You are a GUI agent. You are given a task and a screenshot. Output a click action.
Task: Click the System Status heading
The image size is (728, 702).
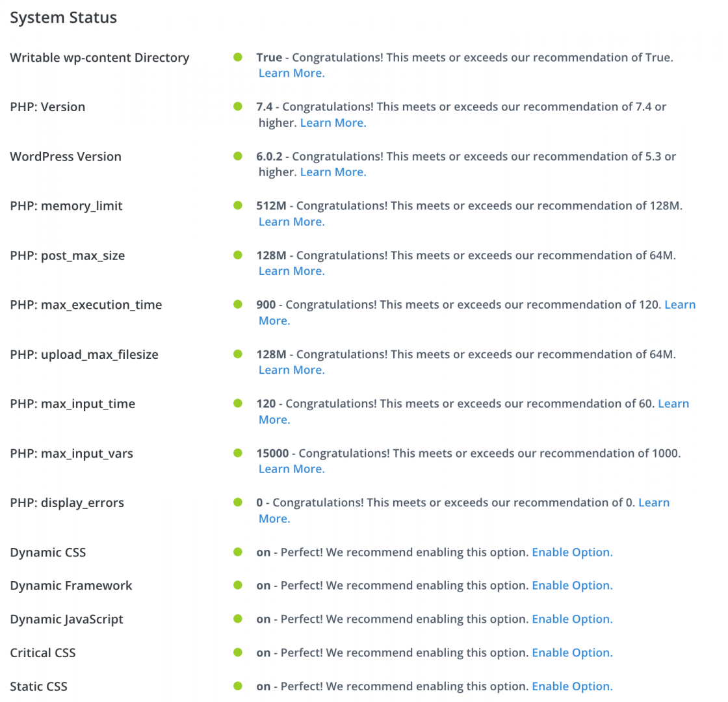click(64, 18)
